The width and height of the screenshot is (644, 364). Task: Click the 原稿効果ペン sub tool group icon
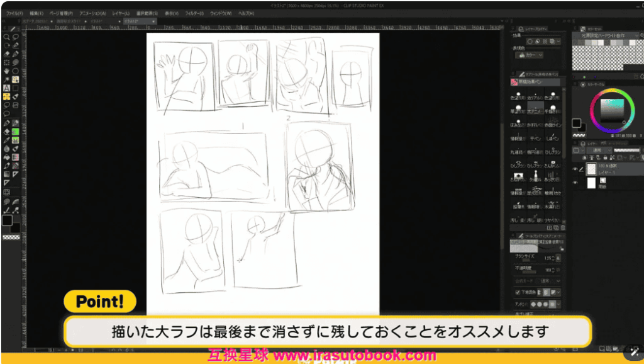click(x=514, y=82)
